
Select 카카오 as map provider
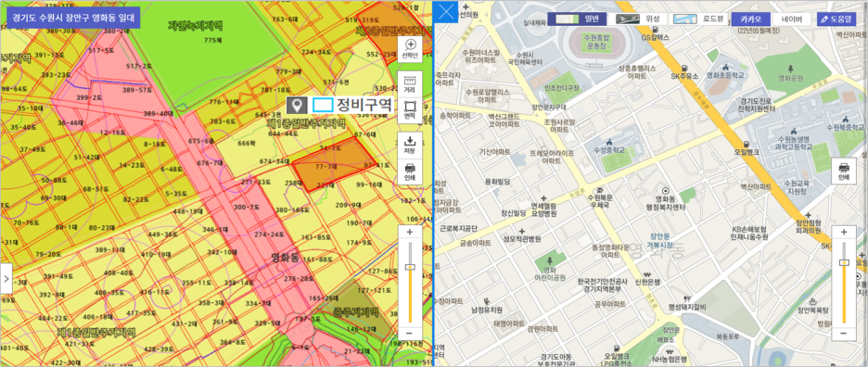tap(750, 19)
